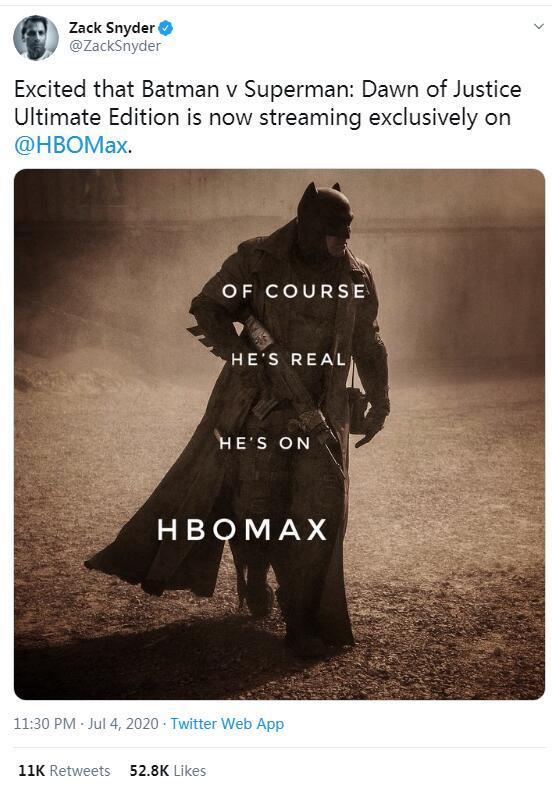Click the HE'S ON caption on poster
Image resolution: width=552 pixels, height=790 pixels.
coord(265,443)
